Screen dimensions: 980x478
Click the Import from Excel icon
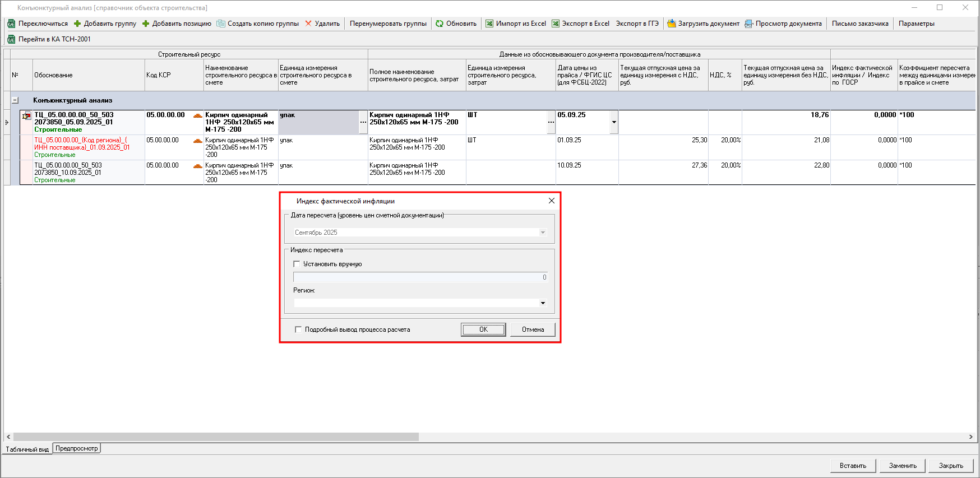[489, 24]
